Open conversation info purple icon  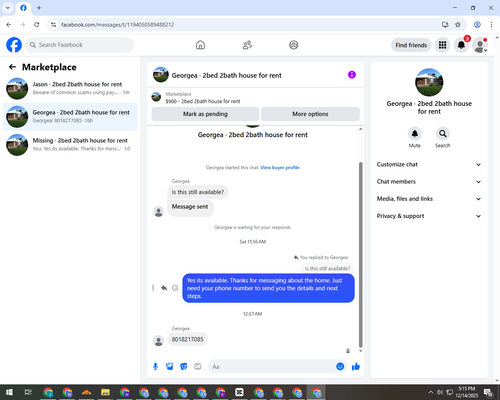(x=352, y=75)
